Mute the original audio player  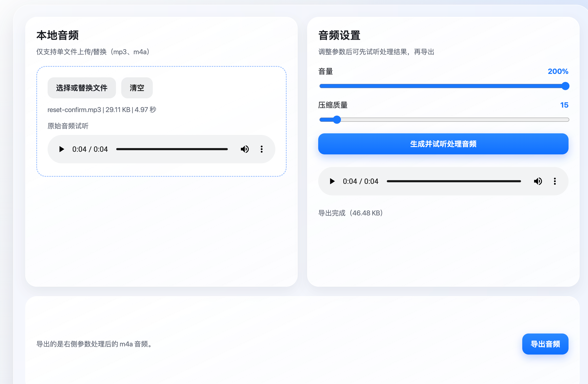[245, 149]
